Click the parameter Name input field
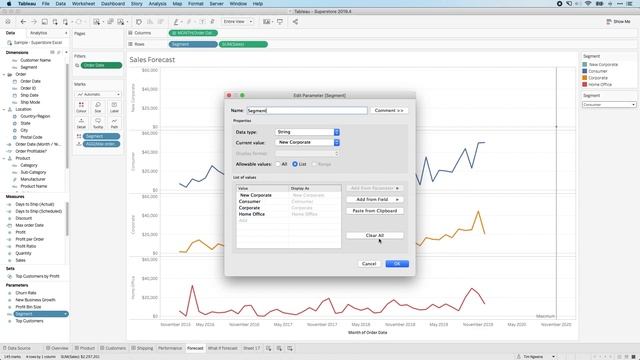 click(x=307, y=111)
